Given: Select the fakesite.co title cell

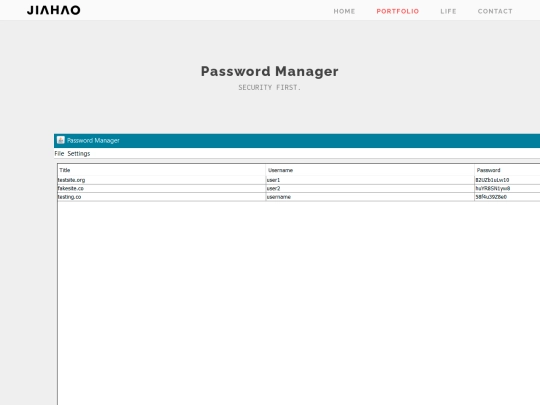Looking at the screenshot, I should [x=162, y=188].
